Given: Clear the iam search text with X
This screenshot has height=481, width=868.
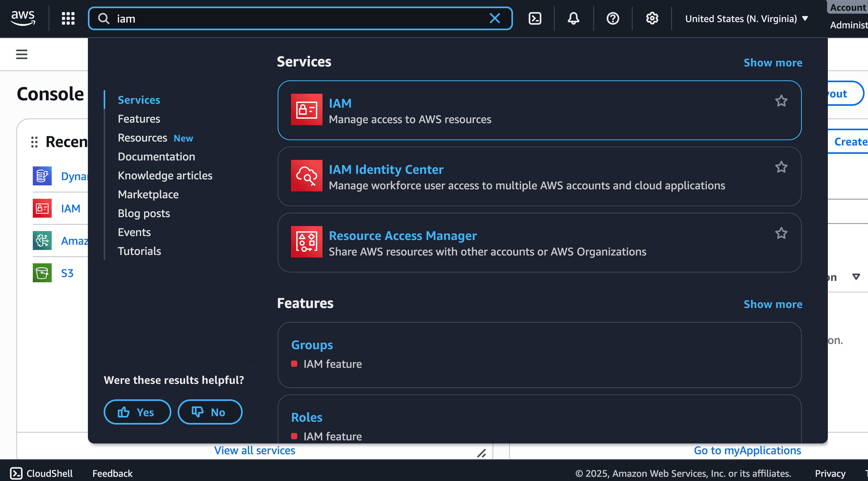Looking at the screenshot, I should point(494,19).
